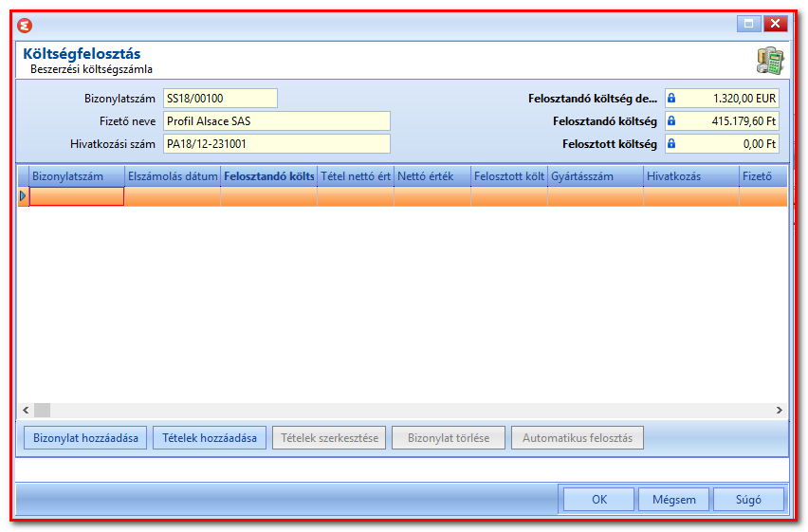The height and width of the screenshot is (532, 808).
Task: Click the Fizető neve input field
Action: (x=277, y=121)
